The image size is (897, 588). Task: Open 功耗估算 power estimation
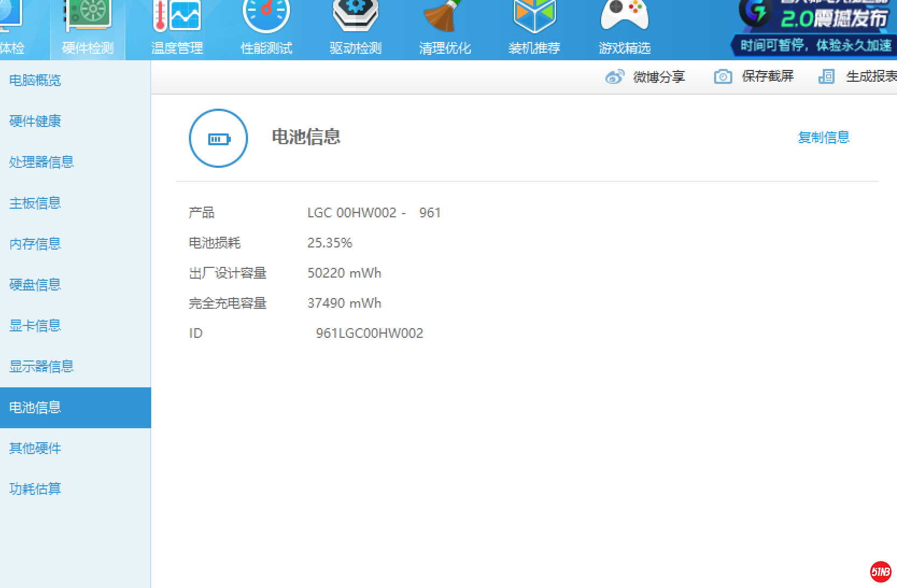[75, 489]
